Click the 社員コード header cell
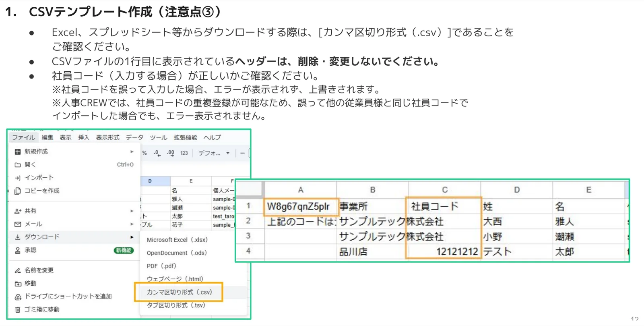Viewport: 644px width, 326px height. tap(445, 206)
